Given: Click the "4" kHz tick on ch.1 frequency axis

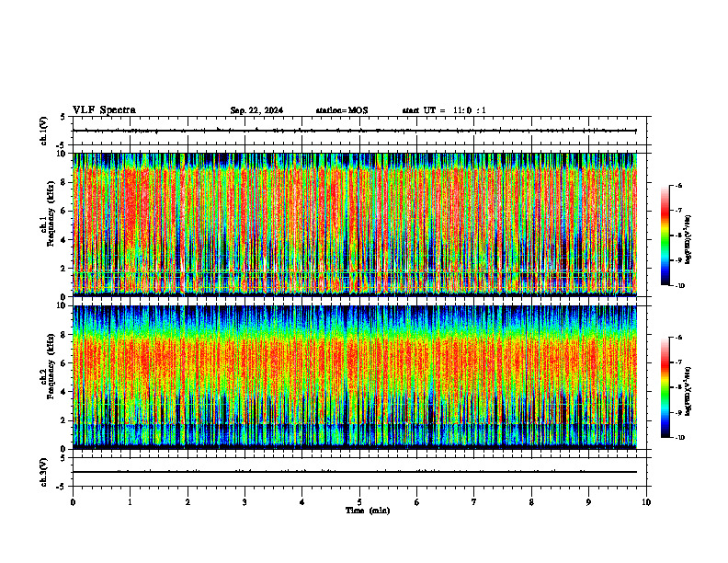Looking at the screenshot, I should tap(63, 240).
